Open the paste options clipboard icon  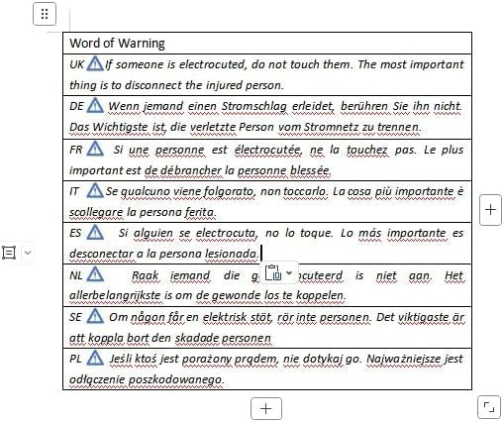coord(273,273)
